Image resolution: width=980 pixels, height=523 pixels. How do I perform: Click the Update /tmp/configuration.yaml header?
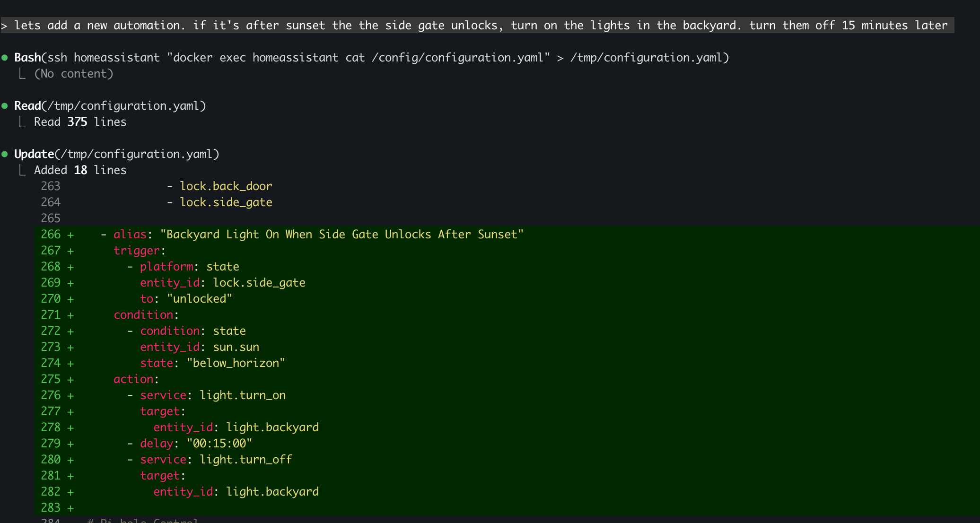click(117, 154)
